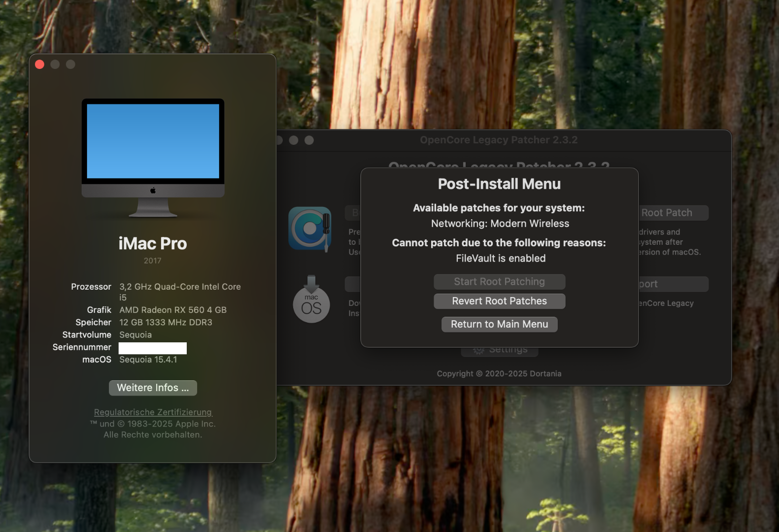This screenshot has height=532, width=779.
Task: Click the redacted Seriennummer field
Action: point(153,348)
